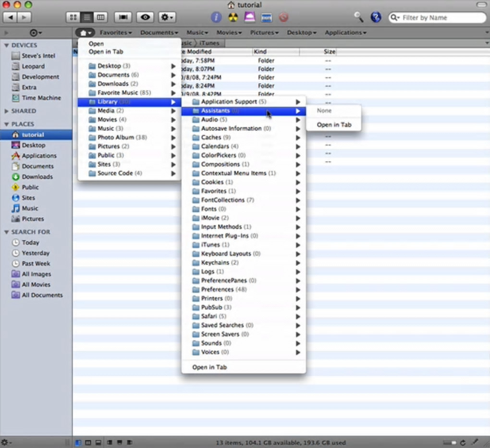Open the Get Info blue i icon

point(216,17)
